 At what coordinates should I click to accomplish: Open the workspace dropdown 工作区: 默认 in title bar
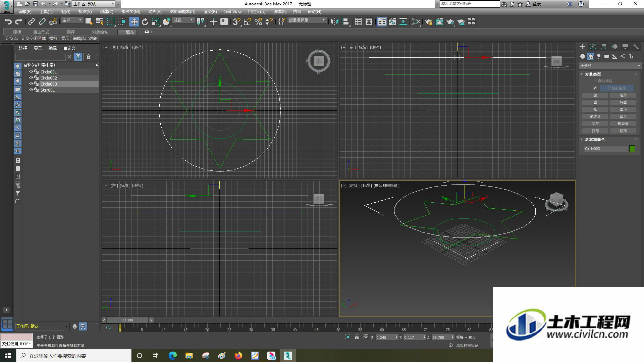(94, 4)
